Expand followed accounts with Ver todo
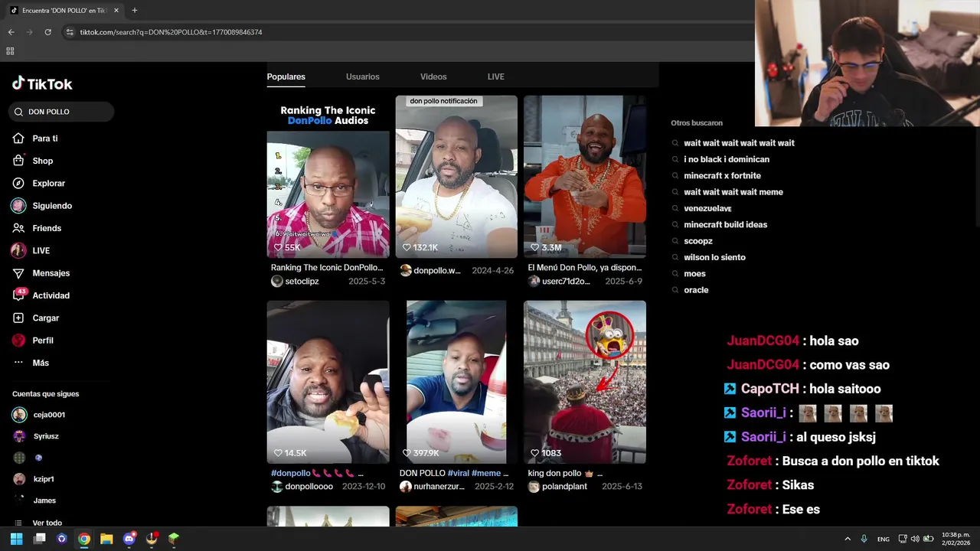Screen dimensions: 980x551 pyautogui.click(x=47, y=523)
